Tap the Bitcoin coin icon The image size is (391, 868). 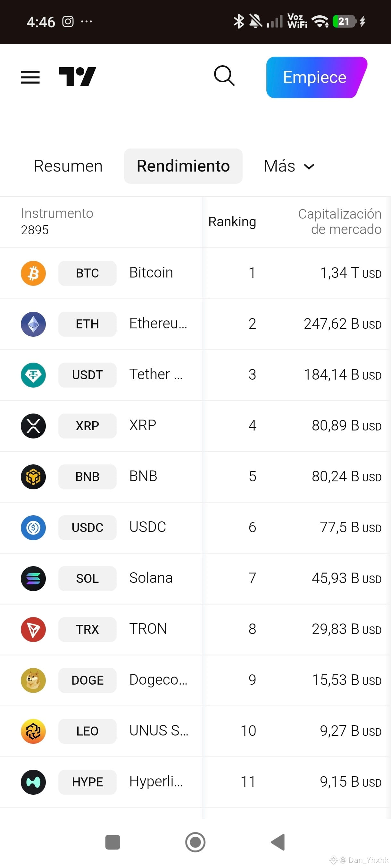pyautogui.click(x=33, y=273)
